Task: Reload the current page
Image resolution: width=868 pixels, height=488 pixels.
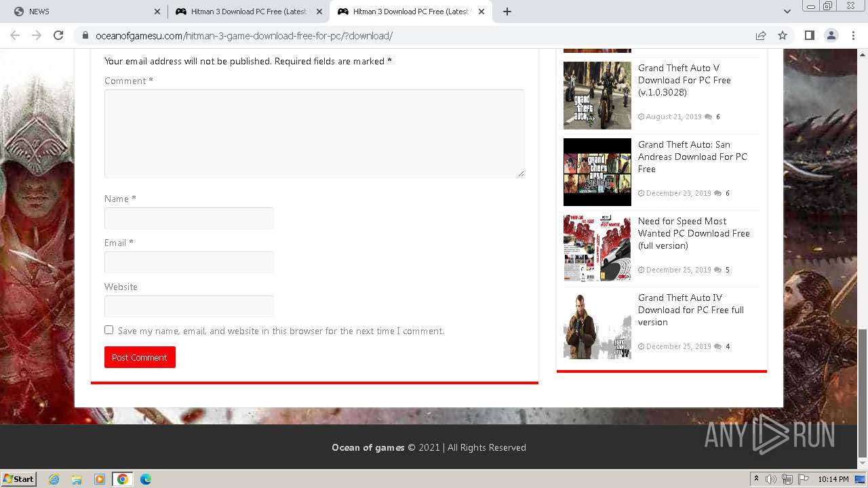Action: click(x=58, y=36)
